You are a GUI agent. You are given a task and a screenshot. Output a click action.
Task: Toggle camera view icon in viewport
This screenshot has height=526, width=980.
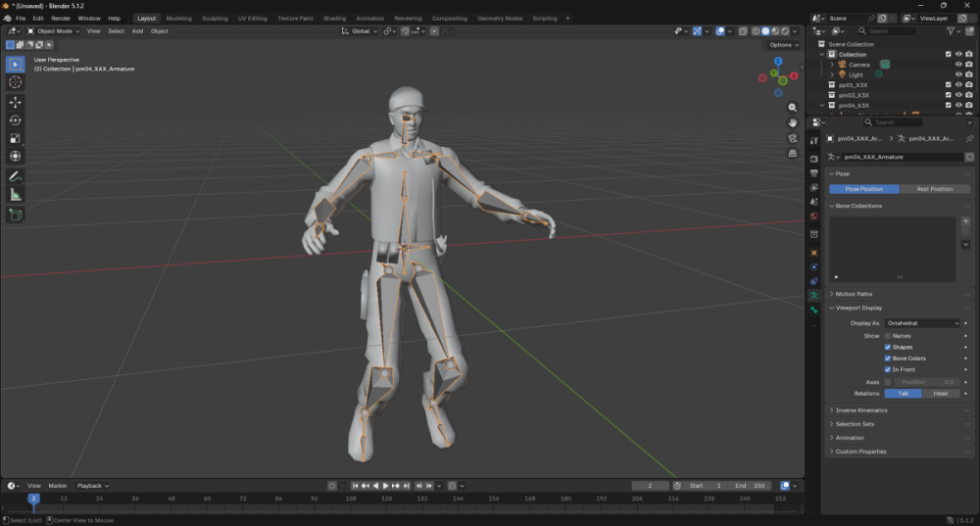pos(793,138)
